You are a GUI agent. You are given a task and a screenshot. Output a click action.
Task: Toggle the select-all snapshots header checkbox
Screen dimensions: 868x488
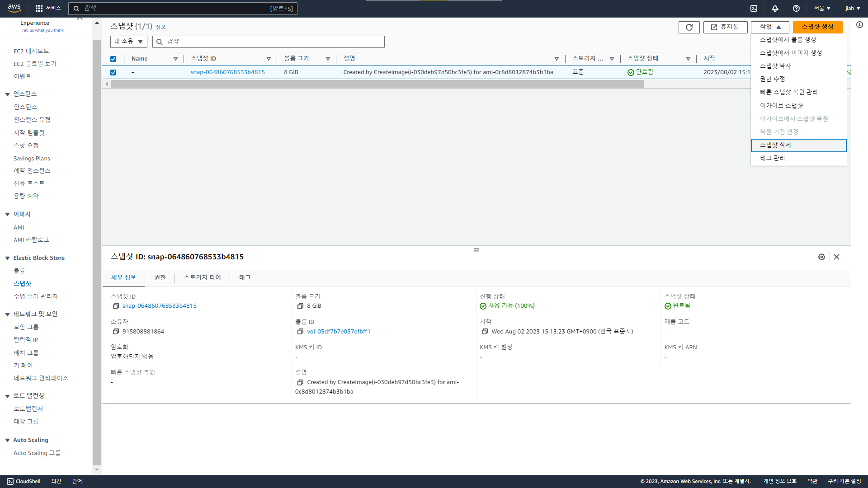tap(113, 59)
